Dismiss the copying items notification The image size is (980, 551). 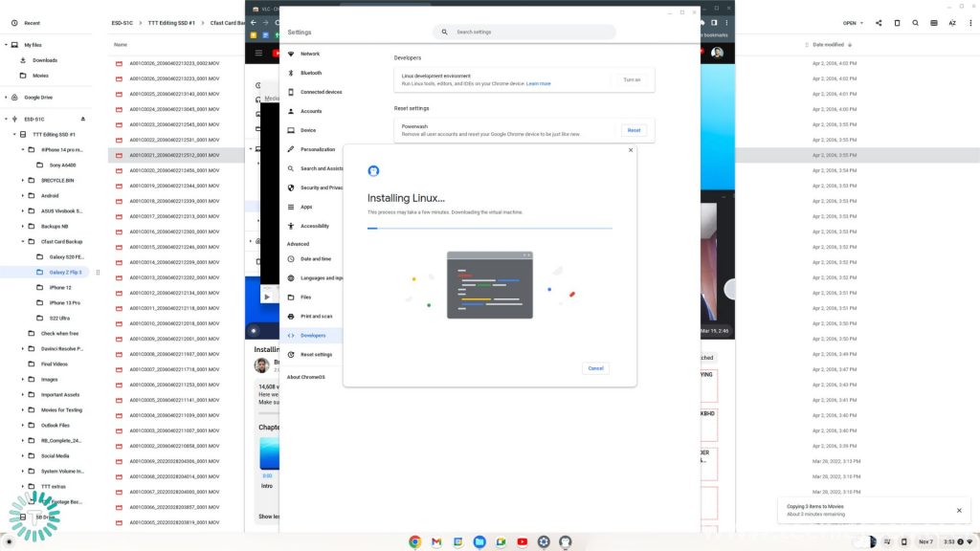pyautogui.click(x=959, y=511)
